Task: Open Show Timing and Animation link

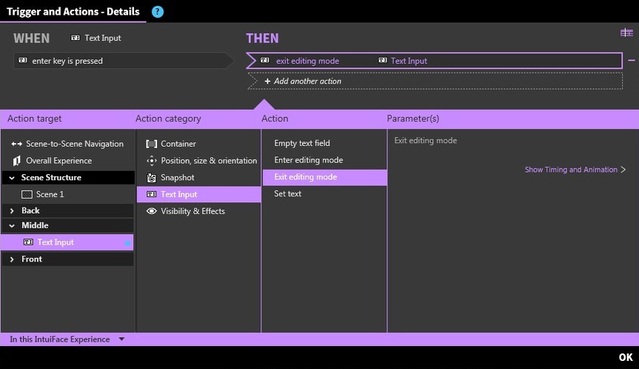Action: click(x=575, y=170)
